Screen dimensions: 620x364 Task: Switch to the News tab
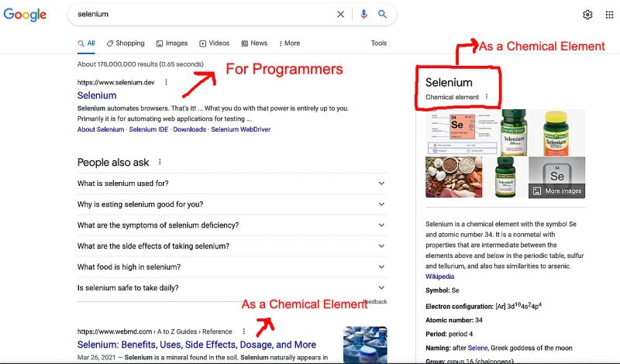255,43
